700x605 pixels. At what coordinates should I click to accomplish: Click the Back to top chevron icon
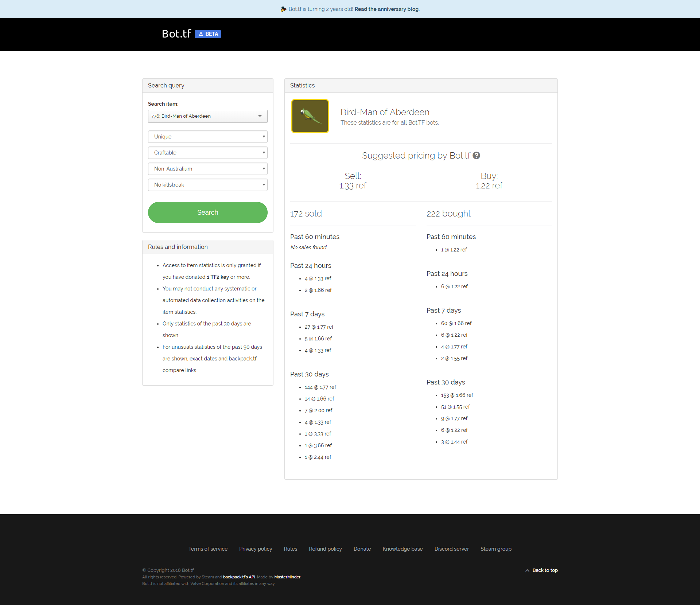[x=527, y=570]
